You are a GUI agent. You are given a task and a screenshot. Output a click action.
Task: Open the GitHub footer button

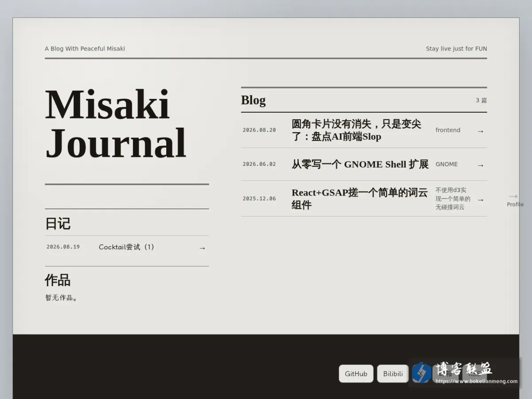356,374
